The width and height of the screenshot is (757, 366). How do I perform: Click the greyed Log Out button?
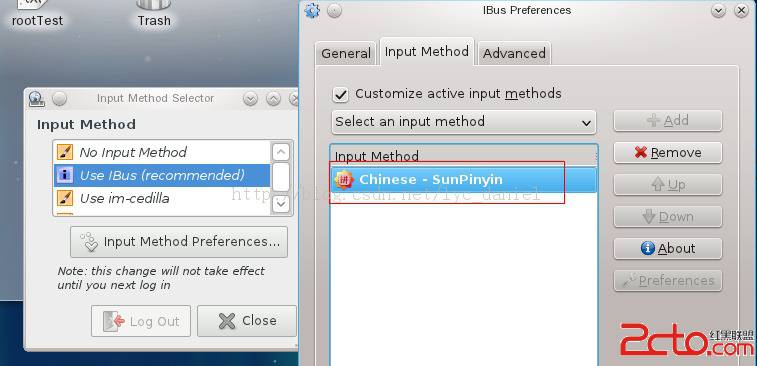(141, 321)
